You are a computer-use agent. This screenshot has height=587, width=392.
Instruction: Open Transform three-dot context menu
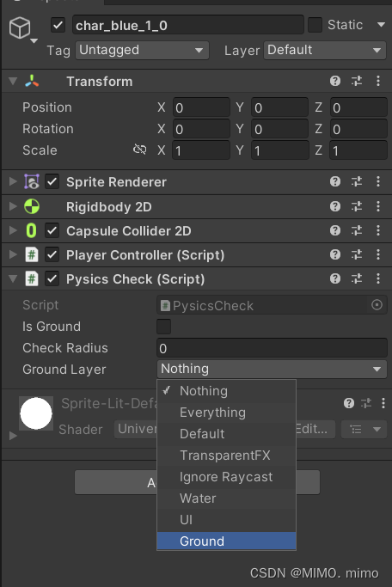click(x=378, y=81)
